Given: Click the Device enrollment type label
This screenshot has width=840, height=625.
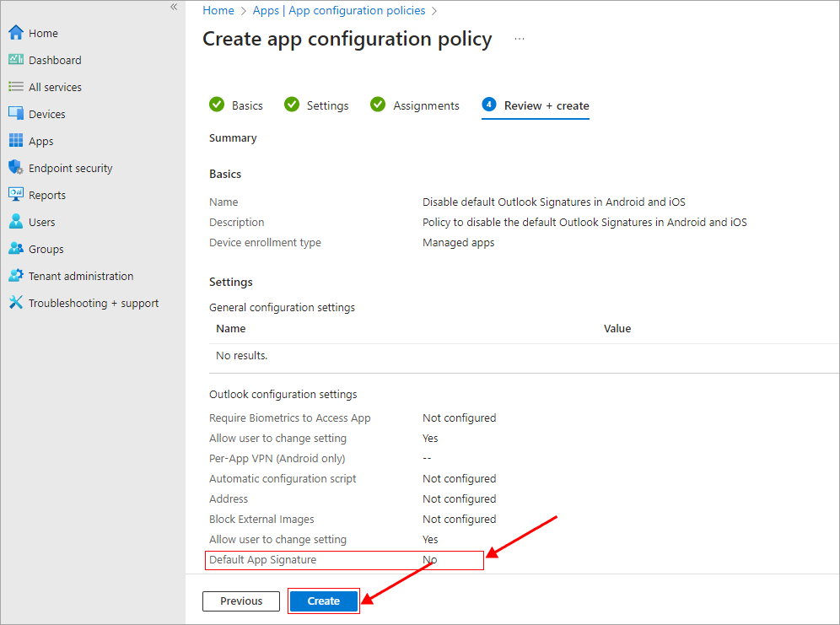Looking at the screenshot, I should pyautogui.click(x=265, y=243).
